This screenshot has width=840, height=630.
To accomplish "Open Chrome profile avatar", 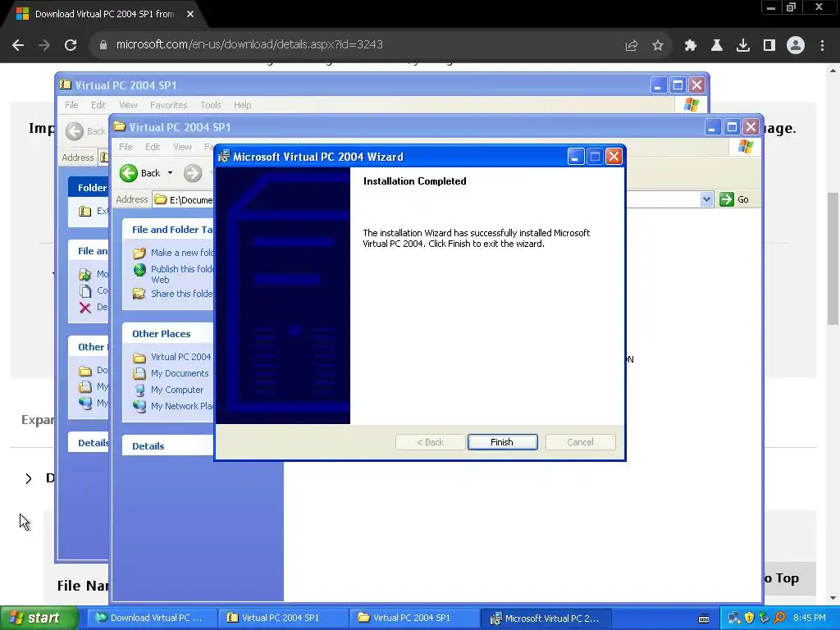I will 796,45.
